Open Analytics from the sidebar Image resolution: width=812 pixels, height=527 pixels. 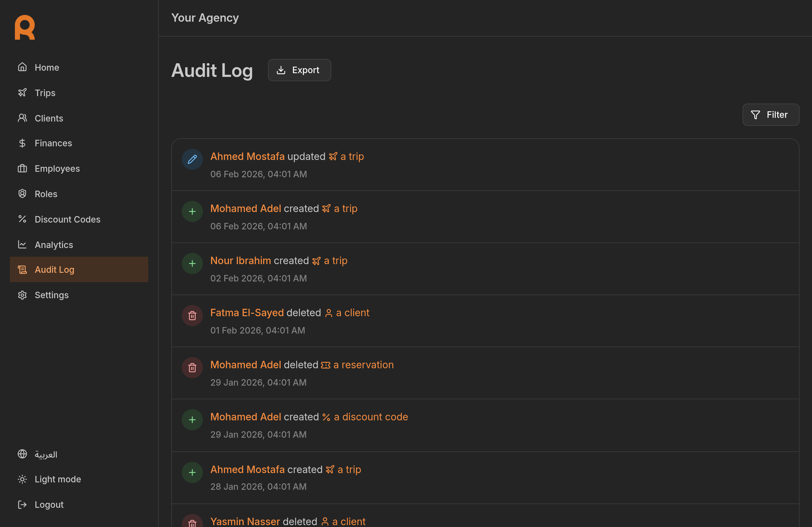(x=54, y=245)
